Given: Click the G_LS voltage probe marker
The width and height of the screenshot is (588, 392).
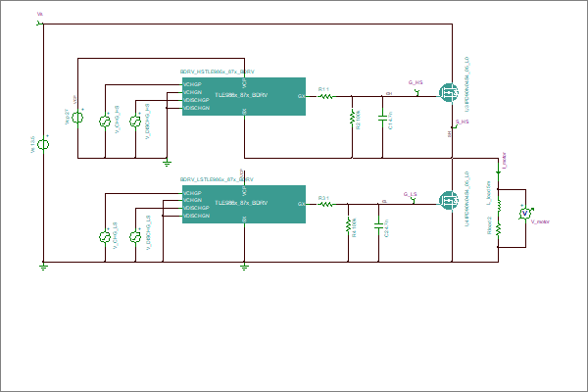Looking at the screenshot, I should (x=414, y=201).
